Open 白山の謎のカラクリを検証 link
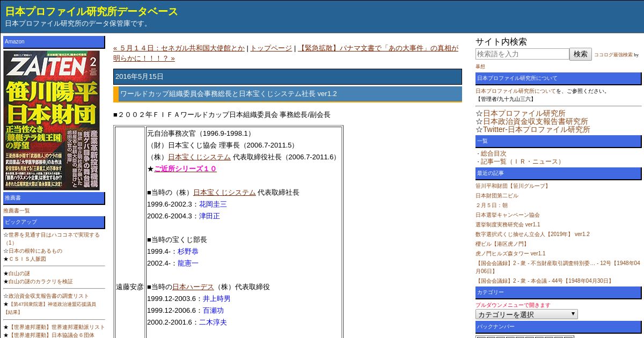644x338 pixels. (41, 282)
